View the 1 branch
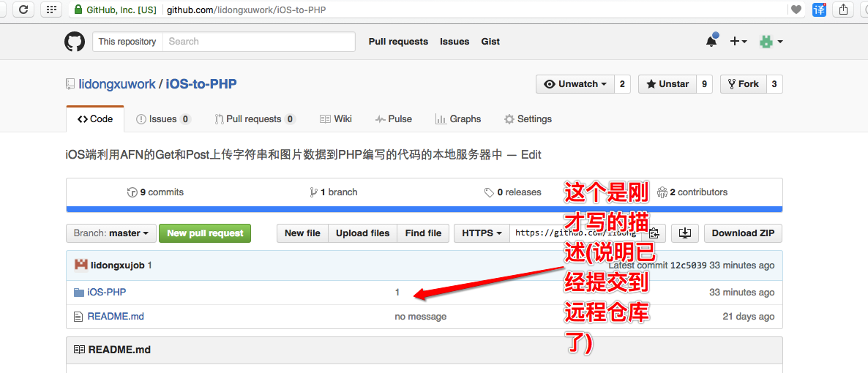 pos(334,192)
